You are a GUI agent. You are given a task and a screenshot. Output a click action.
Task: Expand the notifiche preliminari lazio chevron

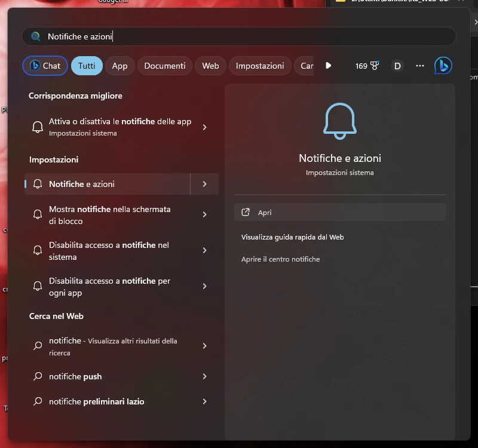(205, 401)
